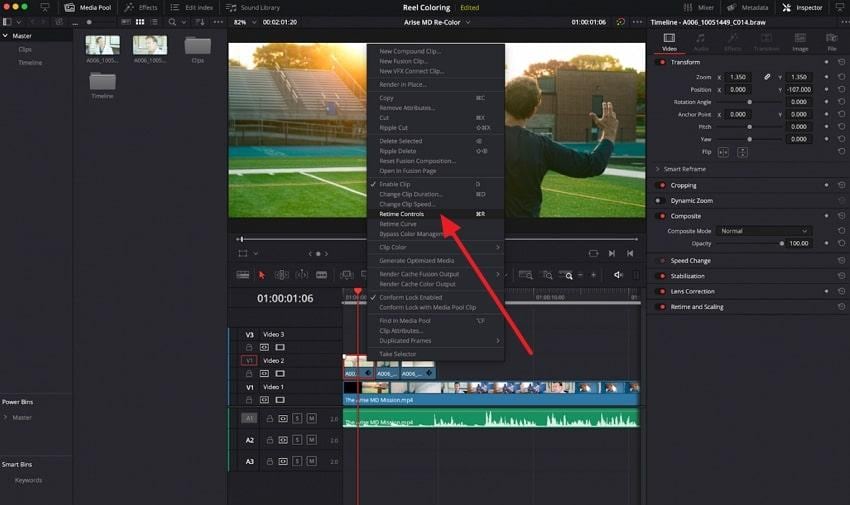
Task: Expand Master under Power Bins
Action: [5, 417]
